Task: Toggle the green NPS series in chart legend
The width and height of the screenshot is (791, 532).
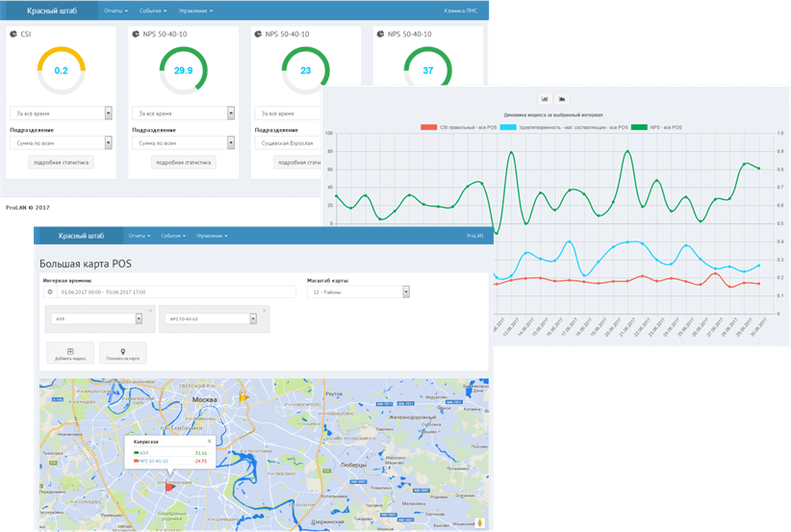Action: point(638,127)
